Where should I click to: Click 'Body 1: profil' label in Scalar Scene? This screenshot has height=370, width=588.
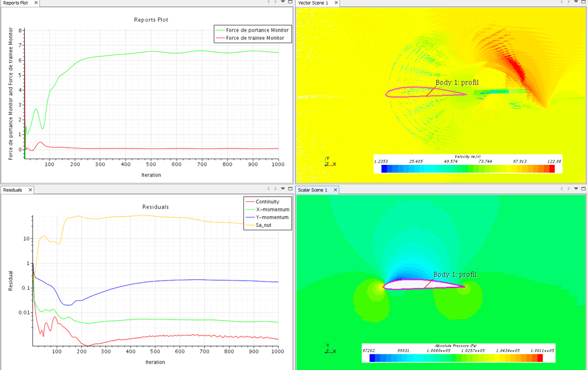pos(455,275)
